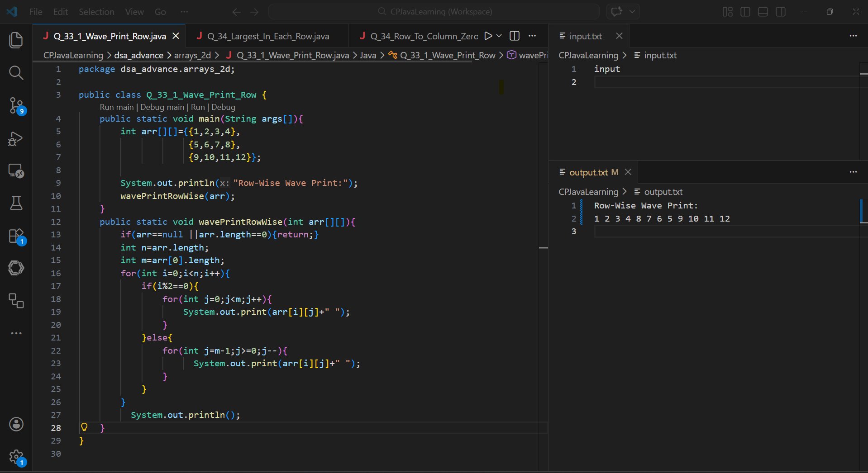Viewport: 868px width, 473px height.
Task: Toggle the primary side bar layout button
Action: (x=745, y=12)
